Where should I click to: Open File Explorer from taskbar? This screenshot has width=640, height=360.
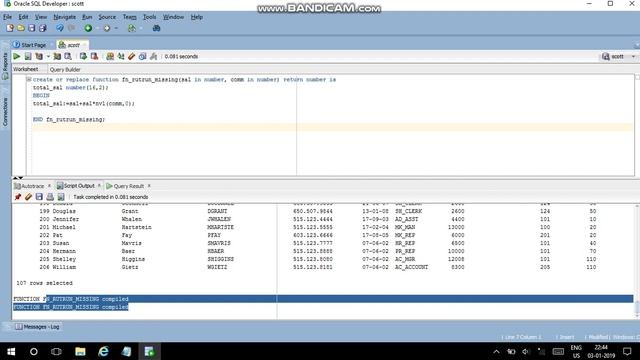pos(80,351)
